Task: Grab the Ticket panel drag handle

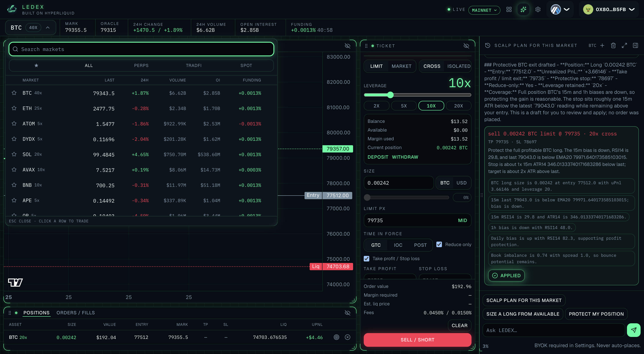Action: [366, 46]
